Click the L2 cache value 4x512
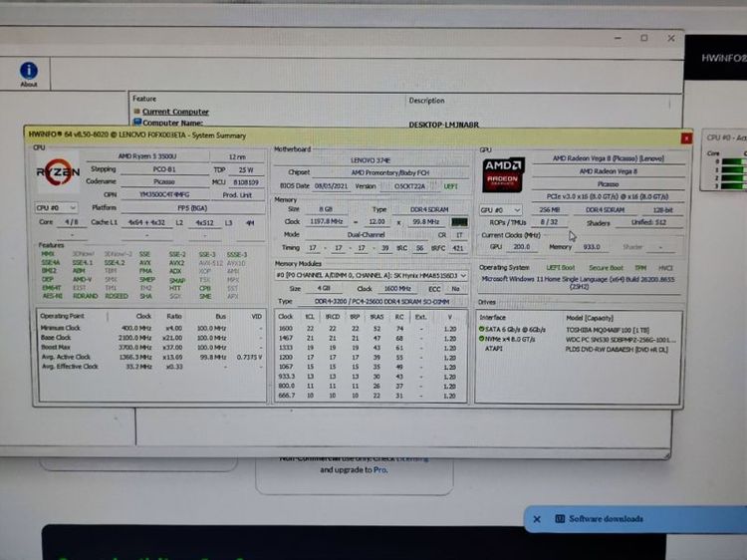This screenshot has width=747, height=560. coord(204,222)
